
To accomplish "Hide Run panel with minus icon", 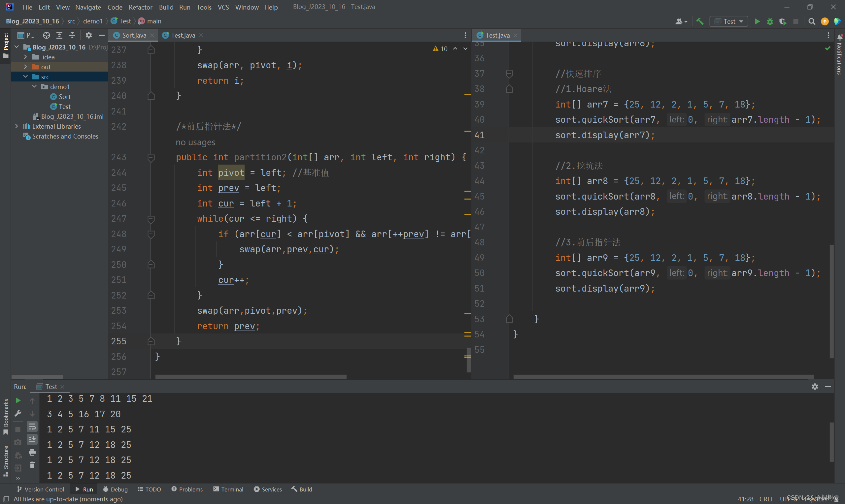I will pyautogui.click(x=828, y=387).
